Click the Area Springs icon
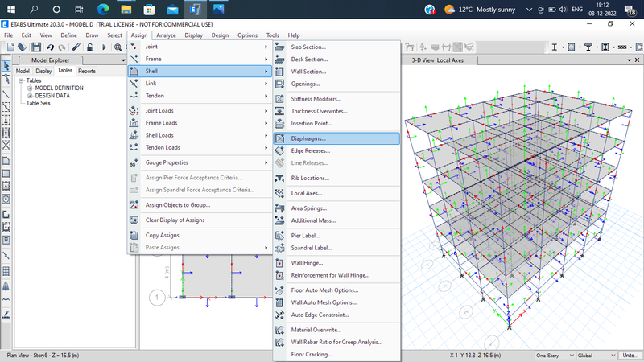The height and width of the screenshot is (362, 644). 279,208
